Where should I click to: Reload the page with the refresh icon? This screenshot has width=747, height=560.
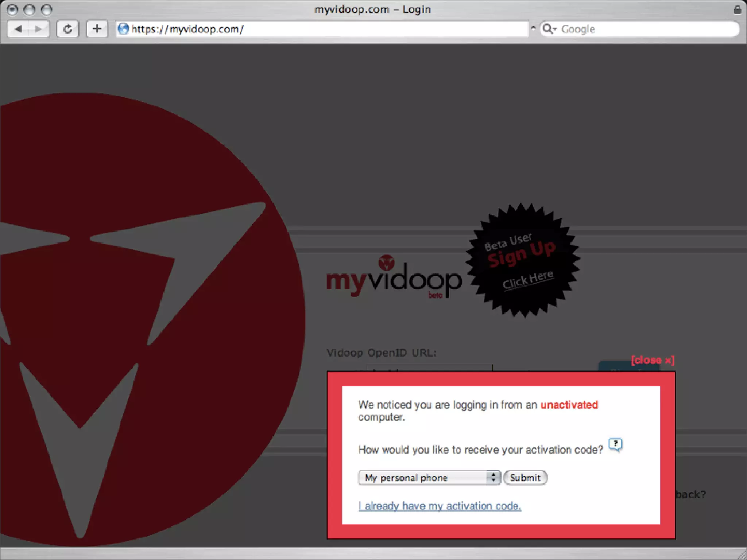click(67, 29)
